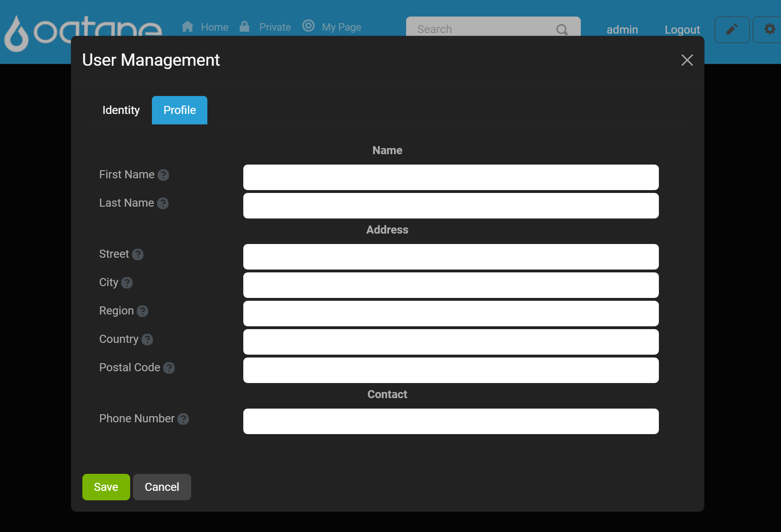Image resolution: width=781 pixels, height=532 pixels.
Task: Click the Country question mark icon
Action: tap(147, 340)
